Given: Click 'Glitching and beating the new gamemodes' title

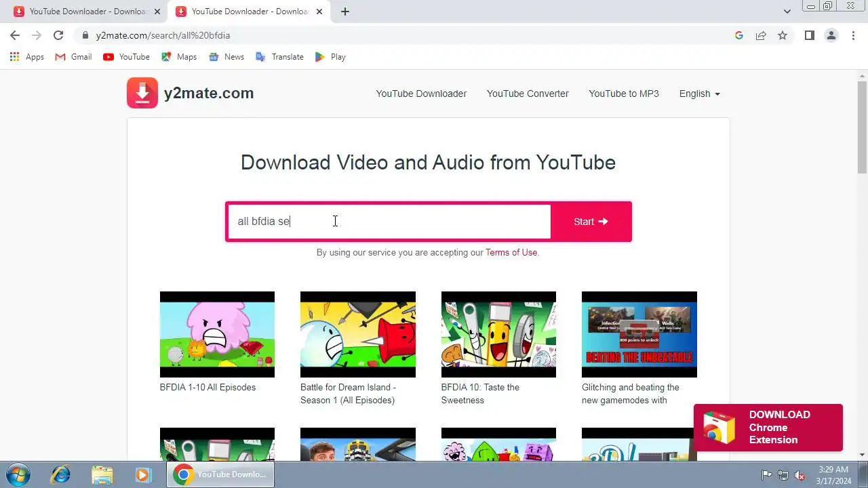Looking at the screenshot, I should point(631,394).
